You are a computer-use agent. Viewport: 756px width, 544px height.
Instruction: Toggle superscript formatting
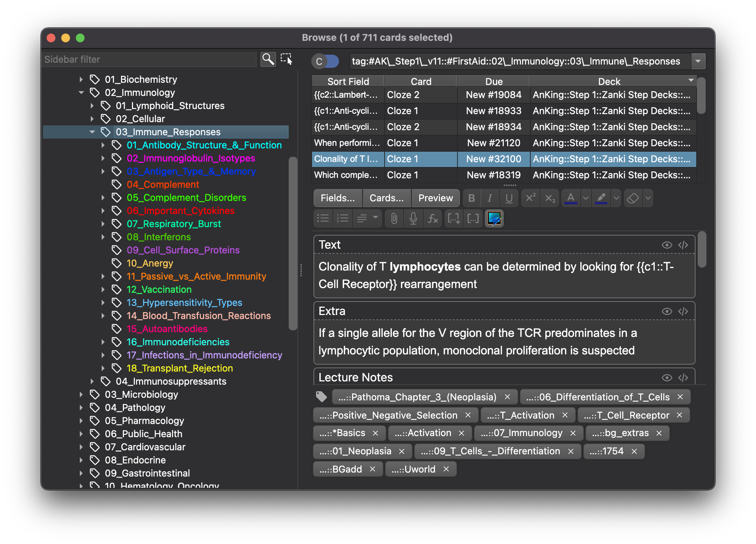[530, 198]
